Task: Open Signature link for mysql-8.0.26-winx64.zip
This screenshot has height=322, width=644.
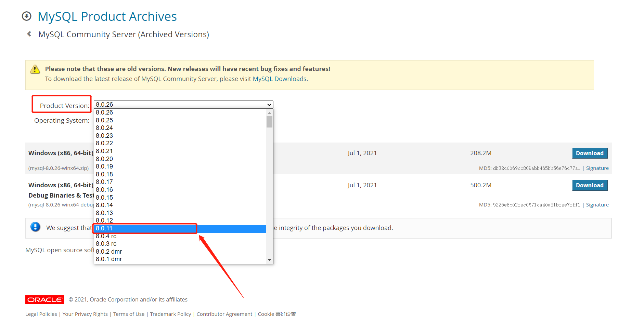Action: [597, 168]
